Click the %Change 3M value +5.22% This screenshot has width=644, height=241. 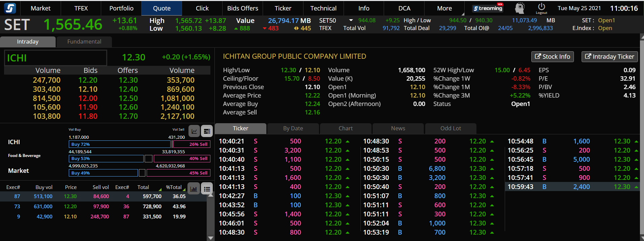520,96
